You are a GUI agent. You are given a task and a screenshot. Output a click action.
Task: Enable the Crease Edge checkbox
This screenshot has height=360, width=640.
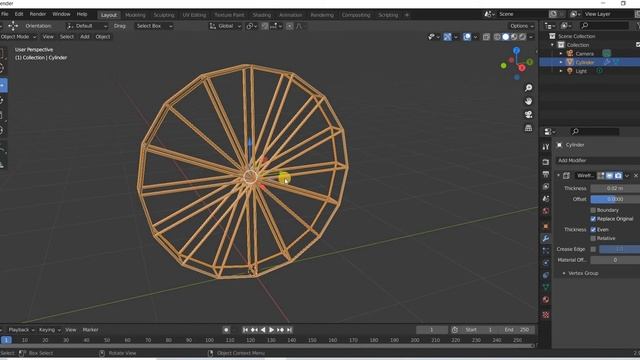[x=593, y=249]
